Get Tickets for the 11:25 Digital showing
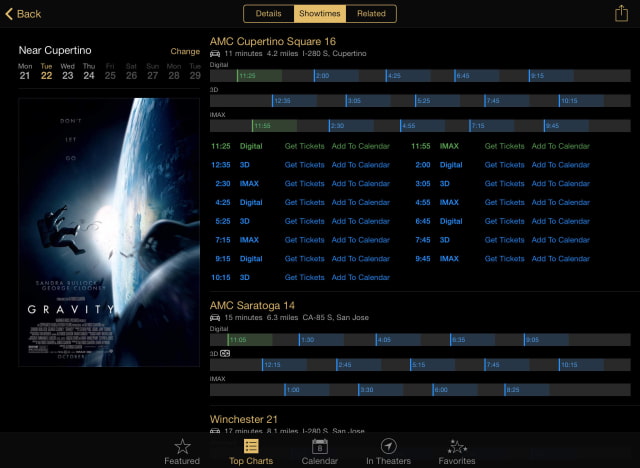Image resolution: width=640 pixels, height=468 pixels. coord(305,146)
